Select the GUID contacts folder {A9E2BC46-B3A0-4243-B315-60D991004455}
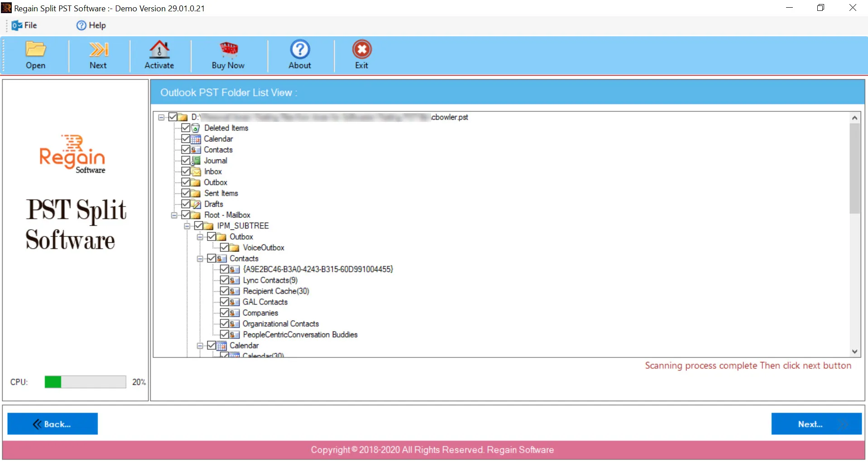Viewport: 868px width, 462px height. pyautogui.click(x=318, y=269)
